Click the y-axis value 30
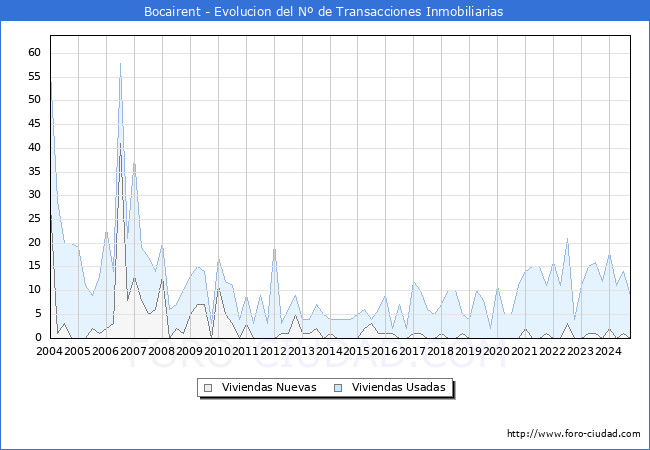 click(x=34, y=194)
